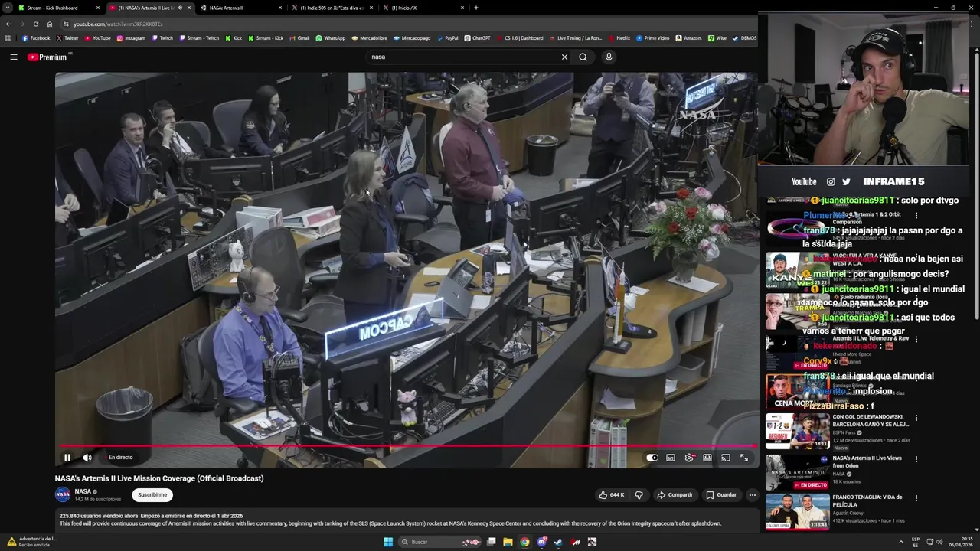Open Lewandowski Barcelona video thumbnail
Screen dimensions: 980x551
(x=797, y=432)
